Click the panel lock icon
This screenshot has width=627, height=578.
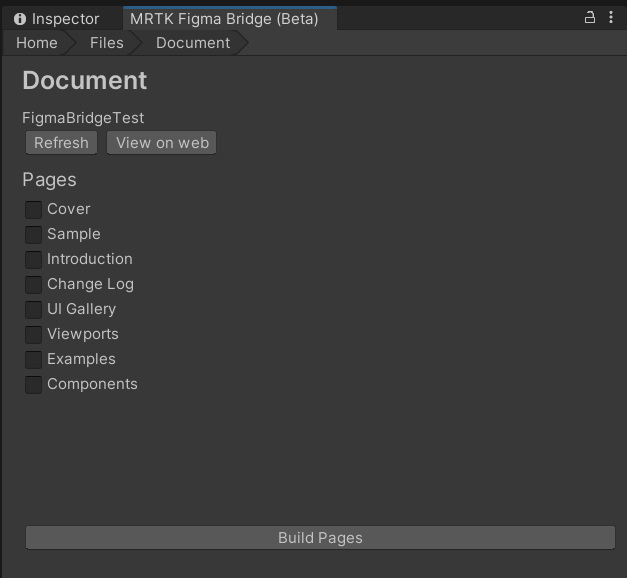[x=590, y=17]
